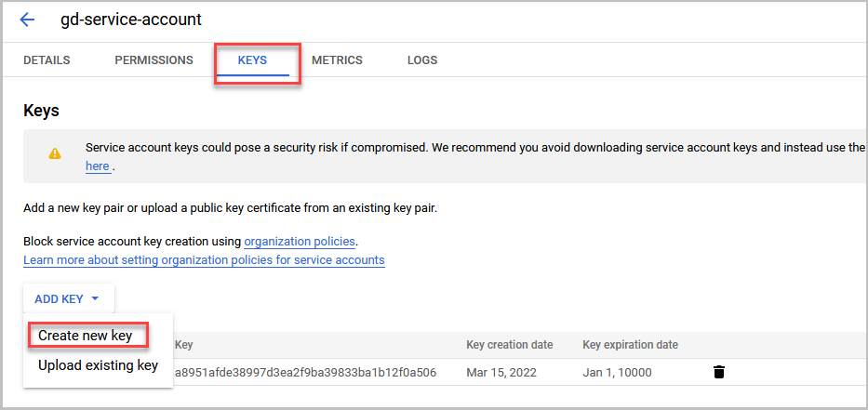This screenshot has width=868, height=410.
Task: Go to the METRICS tab
Action: click(337, 60)
